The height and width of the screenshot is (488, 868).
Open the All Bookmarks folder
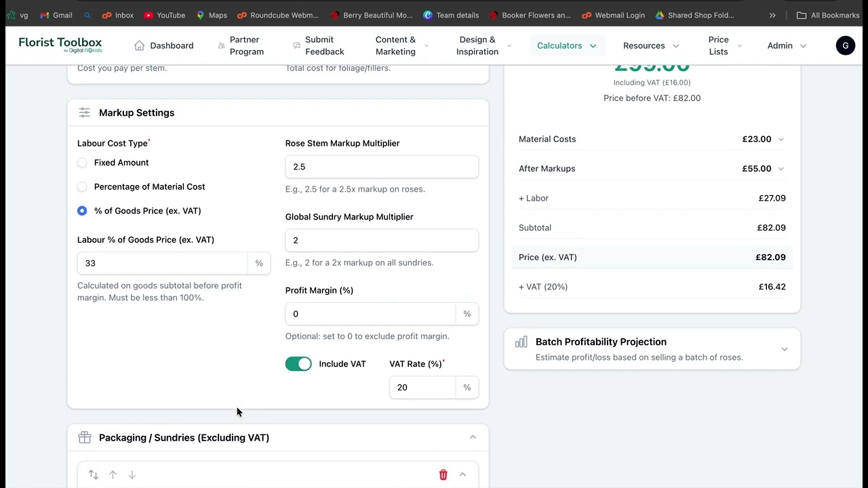tap(828, 15)
